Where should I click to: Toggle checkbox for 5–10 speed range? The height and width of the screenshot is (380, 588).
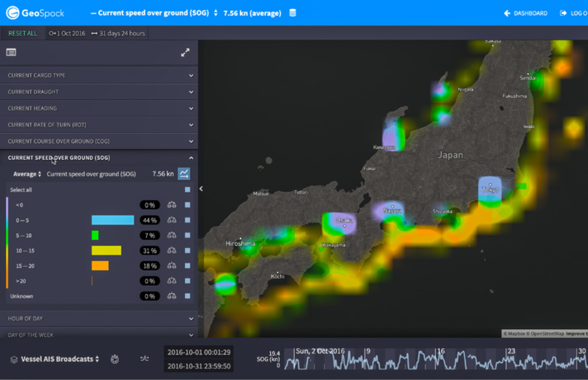(187, 235)
